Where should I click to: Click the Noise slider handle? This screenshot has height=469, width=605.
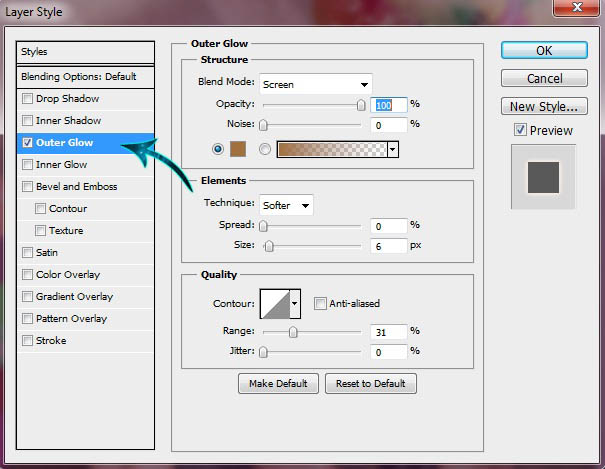click(x=263, y=125)
